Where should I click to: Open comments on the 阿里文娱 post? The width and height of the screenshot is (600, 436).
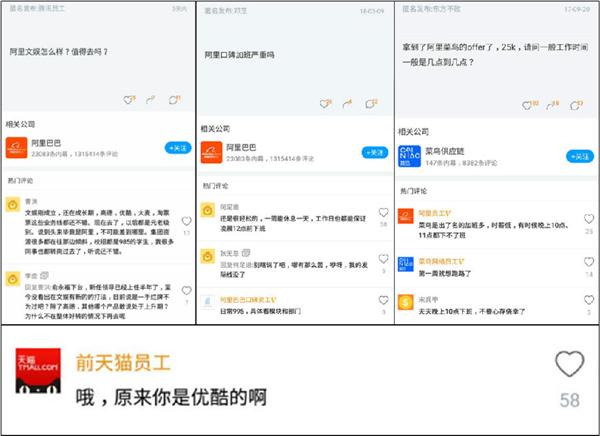pos(174,99)
